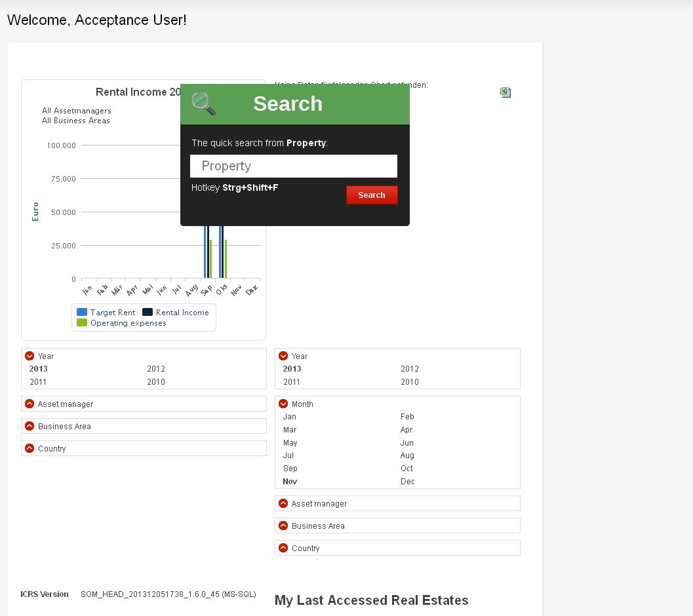Toggle the right Year panel arrow icon
The image size is (693, 616).
point(283,356)
